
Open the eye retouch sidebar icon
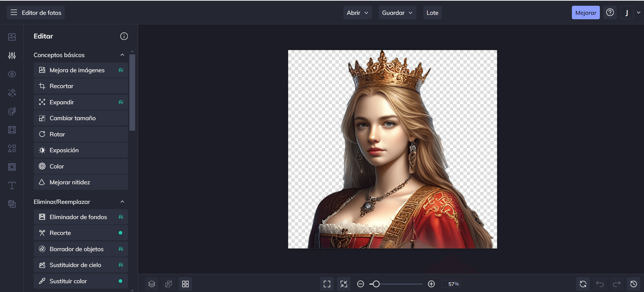pos(12,74)
